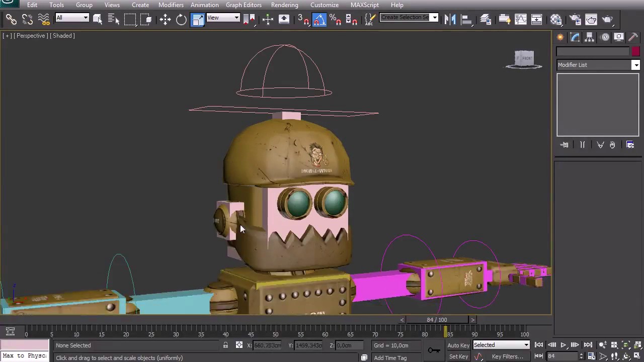The image size is (644, 362).
Task: Click the Unlink Selection icon
Action: coord(27,20)
